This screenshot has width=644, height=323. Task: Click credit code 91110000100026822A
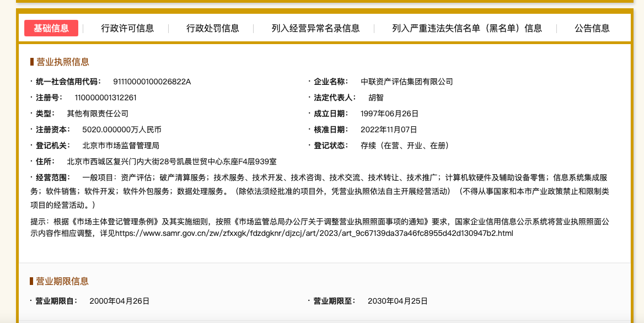point(152,82)
